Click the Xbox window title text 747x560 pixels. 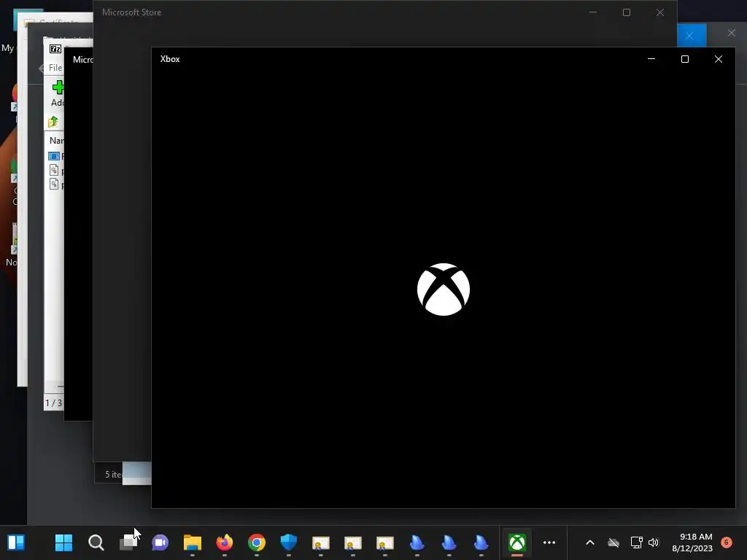point(170,59)
